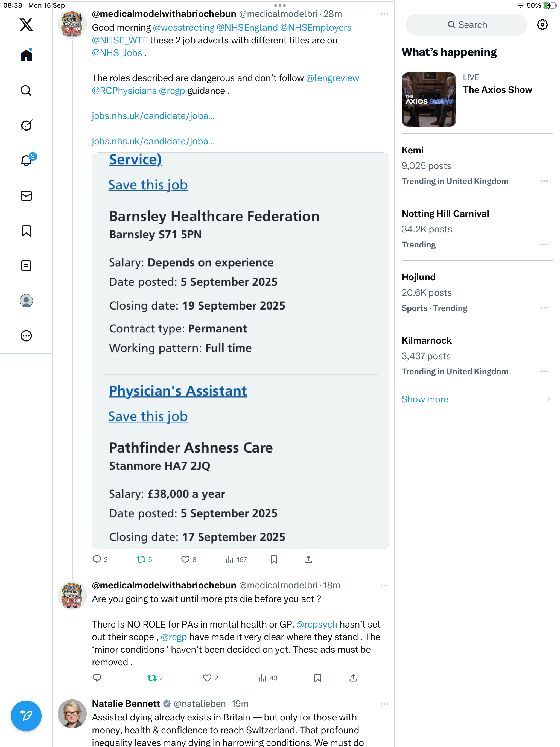Screen dimensions: 560x747
Task: Open more menu on Natalie Bennett post
Action: click(x=384, y=704)
